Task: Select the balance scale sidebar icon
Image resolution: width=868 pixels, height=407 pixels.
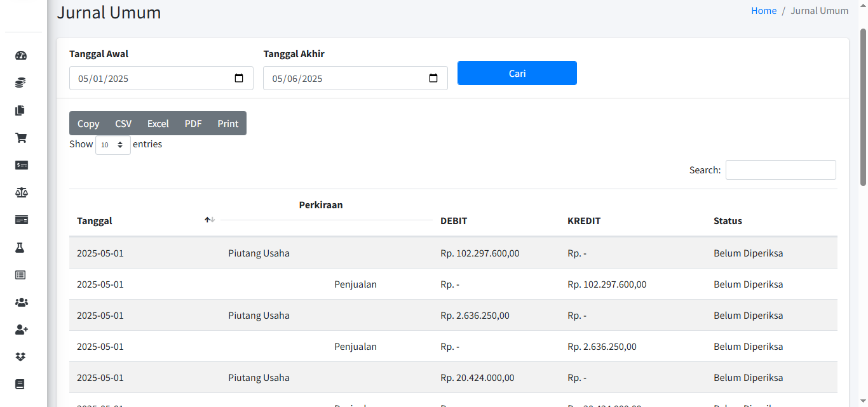Action: 21,192
